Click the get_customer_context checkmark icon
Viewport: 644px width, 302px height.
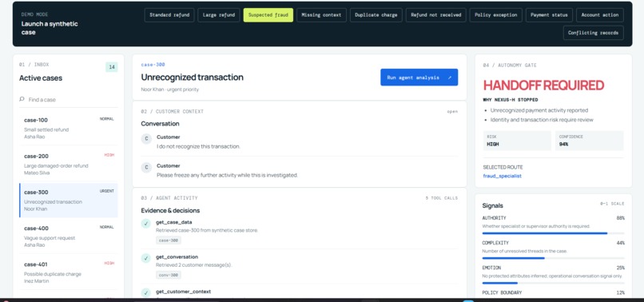pyautogui.click(x=145, y=292)
